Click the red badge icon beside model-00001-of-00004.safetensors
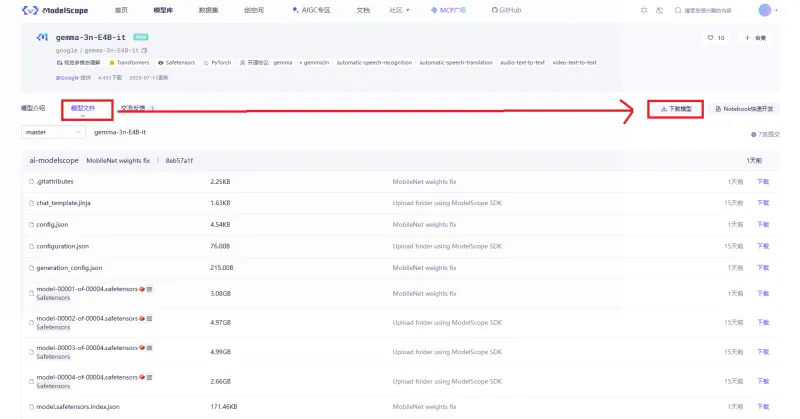The width and height of the screenshot is (800, 419). (x=143, y=288)
